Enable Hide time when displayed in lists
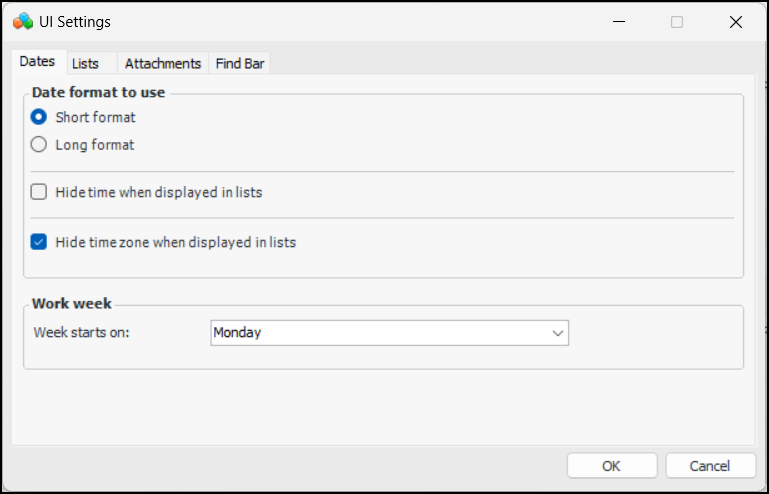 tap(39, 192)
